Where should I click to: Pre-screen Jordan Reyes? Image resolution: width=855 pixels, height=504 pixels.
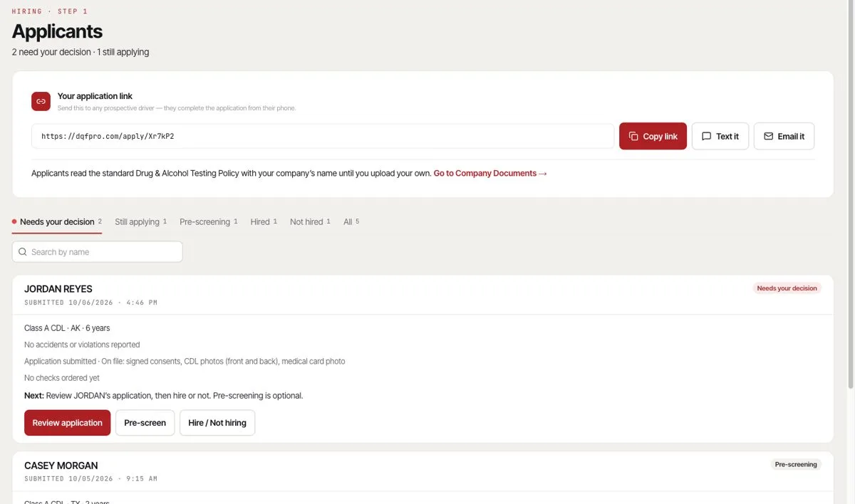[x=145, y=423]
